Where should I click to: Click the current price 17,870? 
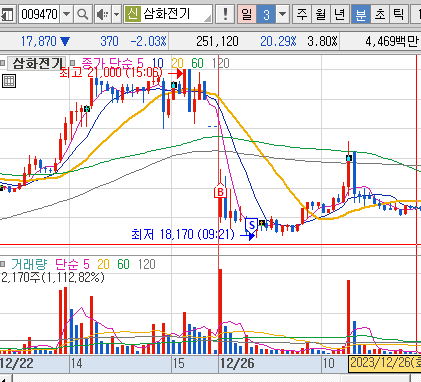[x=39, y=42]
